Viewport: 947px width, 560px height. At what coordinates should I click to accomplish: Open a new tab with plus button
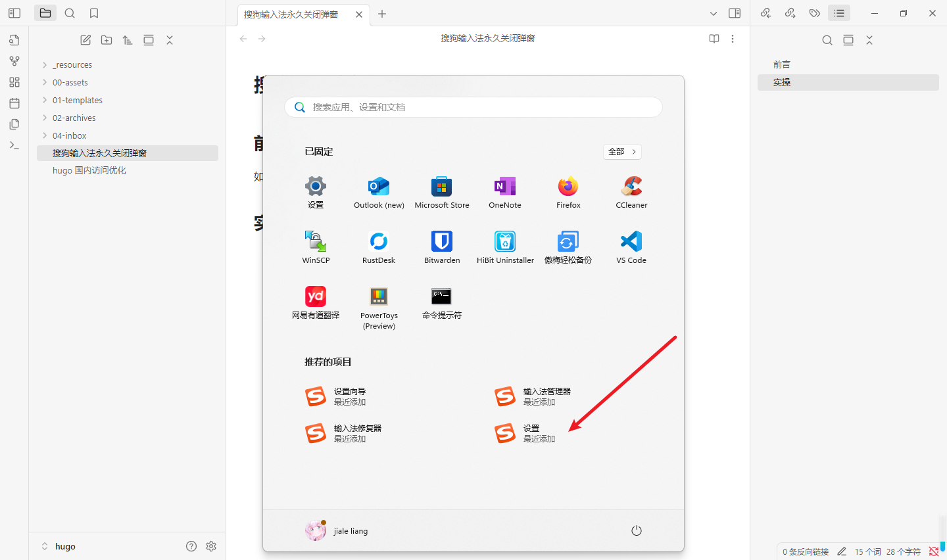(x=382, y=14)
